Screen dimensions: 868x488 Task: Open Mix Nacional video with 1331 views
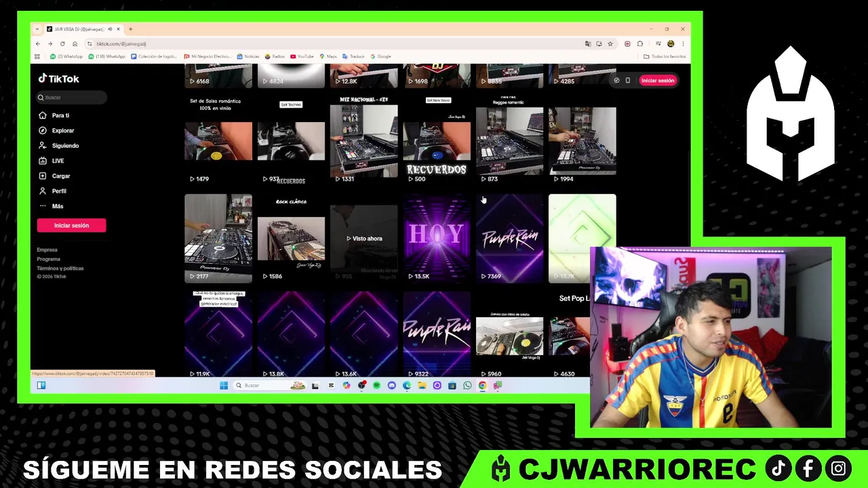pos(364,140)
